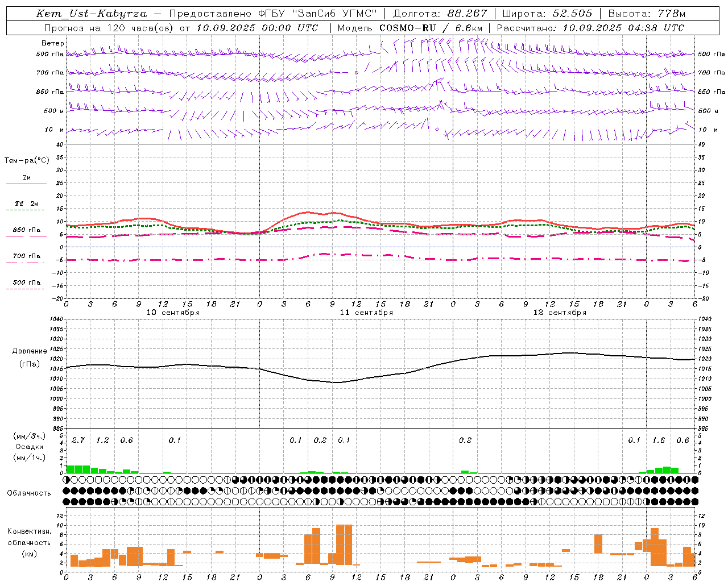The image size is (728, 582).
Task: Click 'Рассчитано: 10.09.2025 04:38 UTC' timestamp
Action: pyautogui.click(x=590, y=28)
